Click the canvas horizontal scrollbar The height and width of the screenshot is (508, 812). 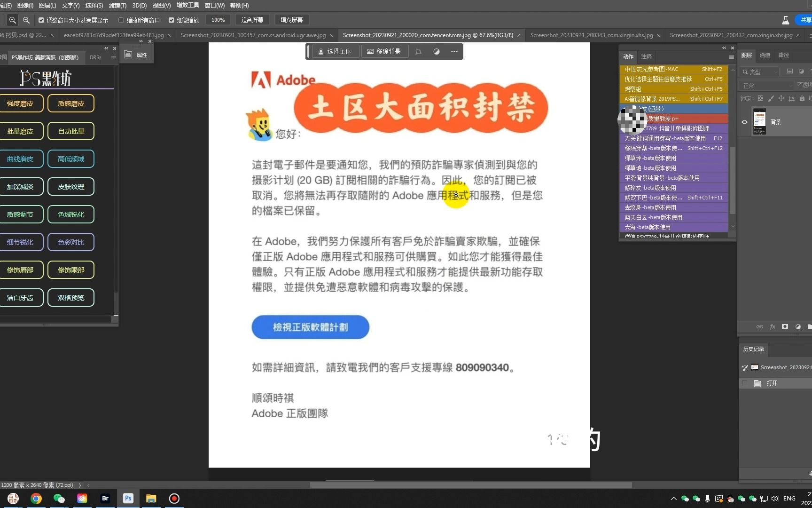click(x=471, y=485)
